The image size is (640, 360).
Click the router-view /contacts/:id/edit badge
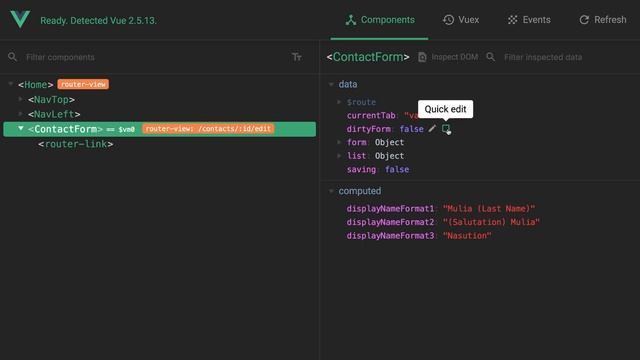208,129
